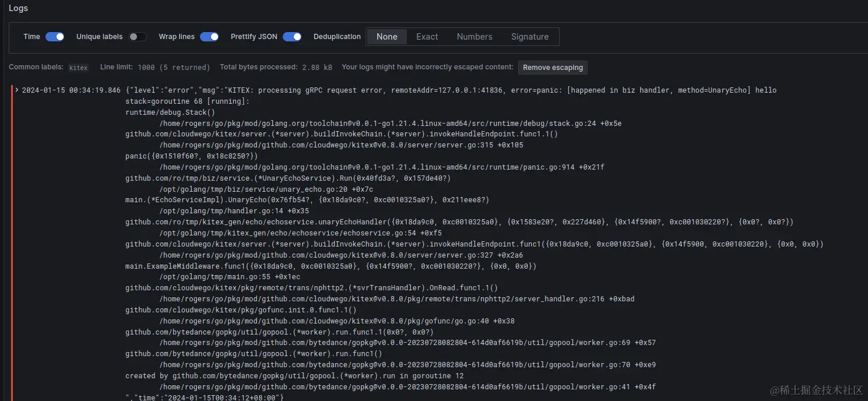Image resolution: width=868 pixels, height=401 pixels.
Task: Click the Logs panel title
Action: pos(18,8)
